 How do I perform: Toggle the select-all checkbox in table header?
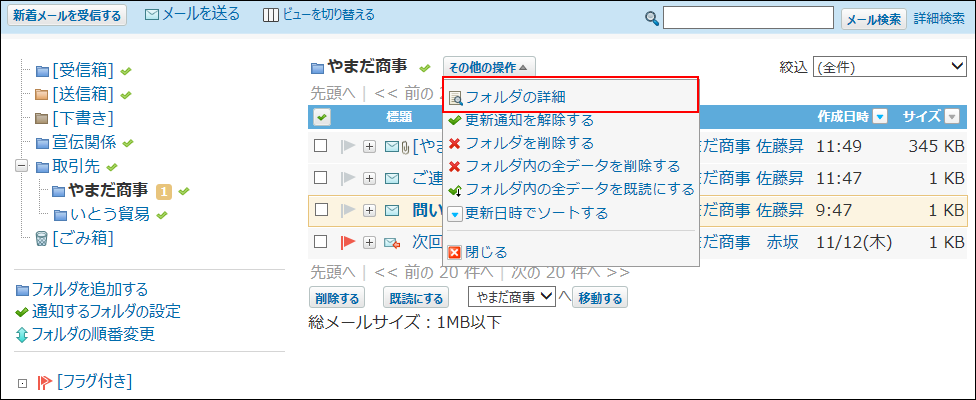coord(322,116)
